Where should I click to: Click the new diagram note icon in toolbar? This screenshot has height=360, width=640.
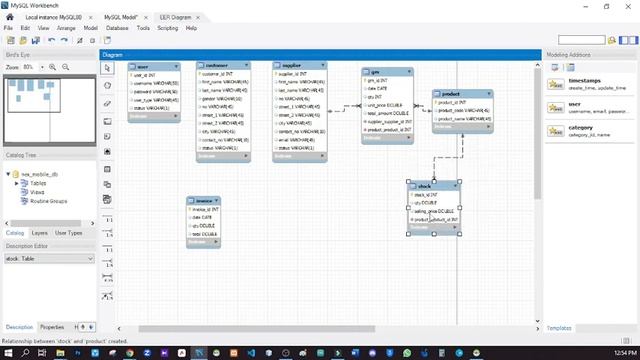(x=107, y=40)
